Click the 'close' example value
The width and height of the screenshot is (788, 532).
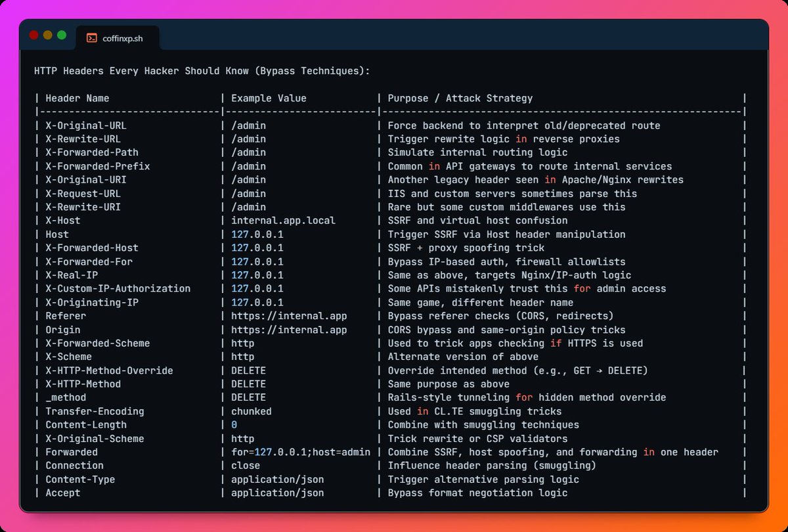tap(246, 466)
